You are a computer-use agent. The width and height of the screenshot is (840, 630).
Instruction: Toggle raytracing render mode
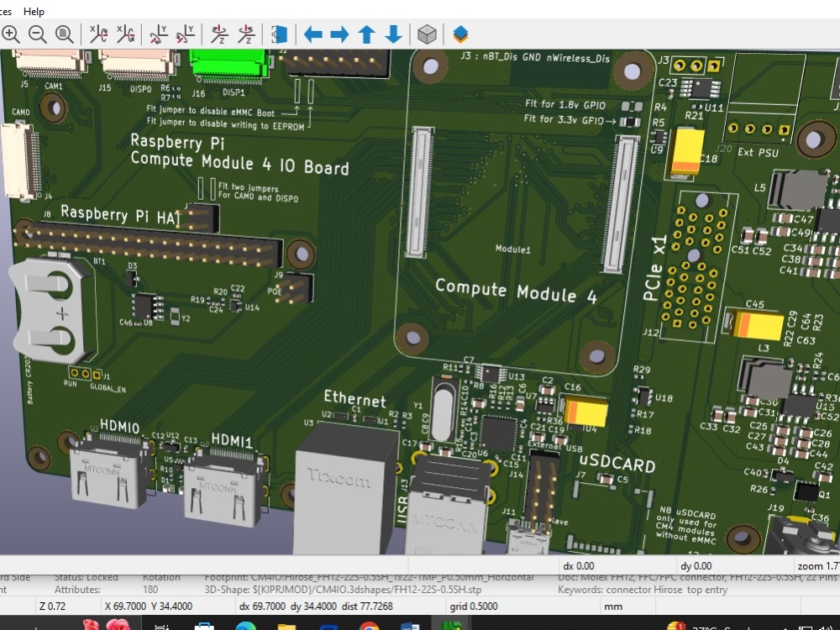point(459,34)
